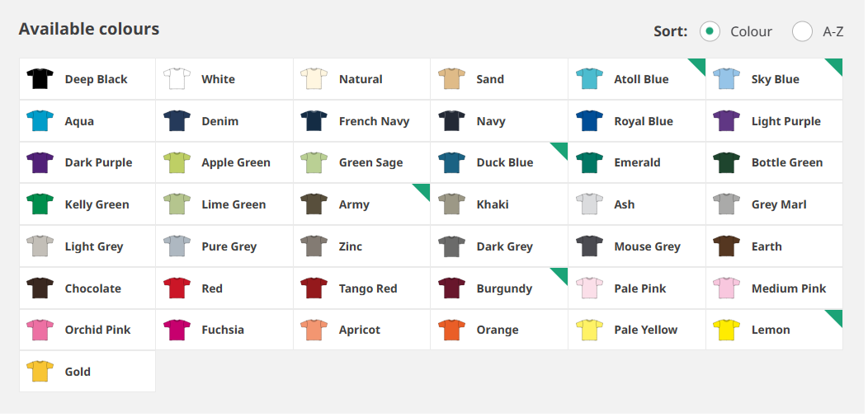Select the Colour sort radio button

710,31
